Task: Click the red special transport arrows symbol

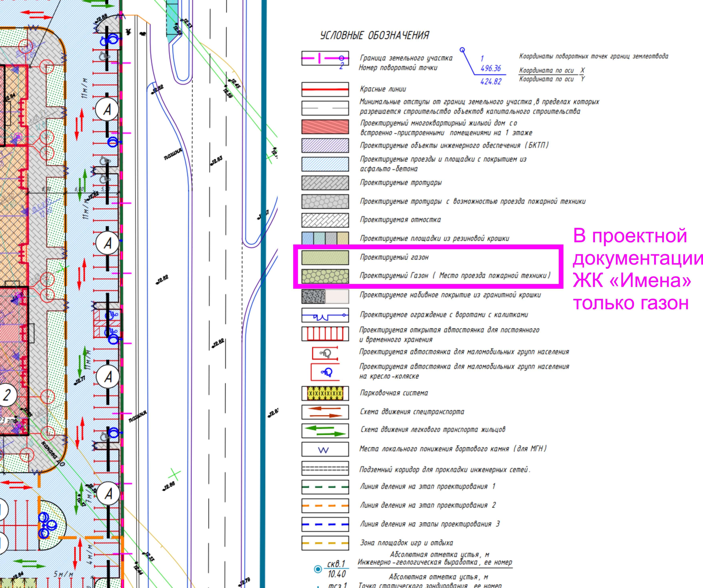Action: click(325, 412)
